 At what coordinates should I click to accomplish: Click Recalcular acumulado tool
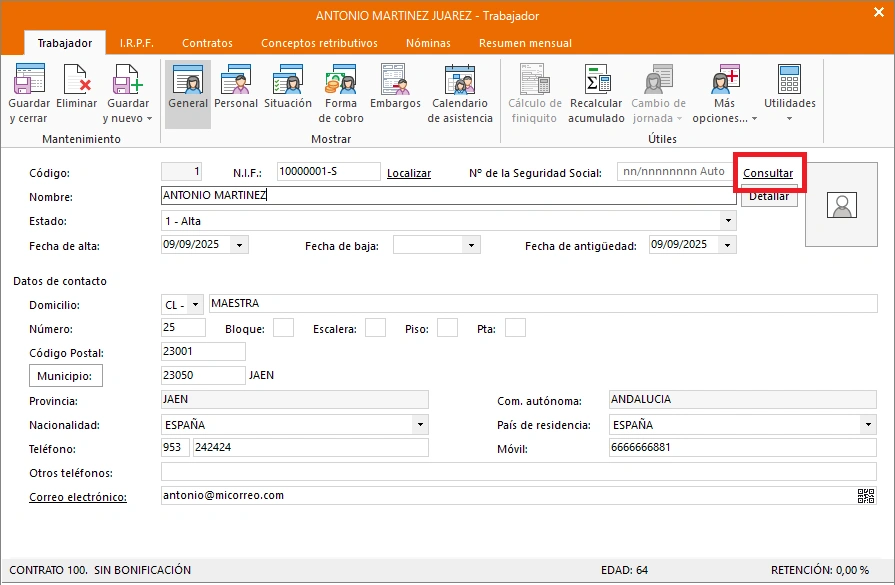[x=596, y=93]
